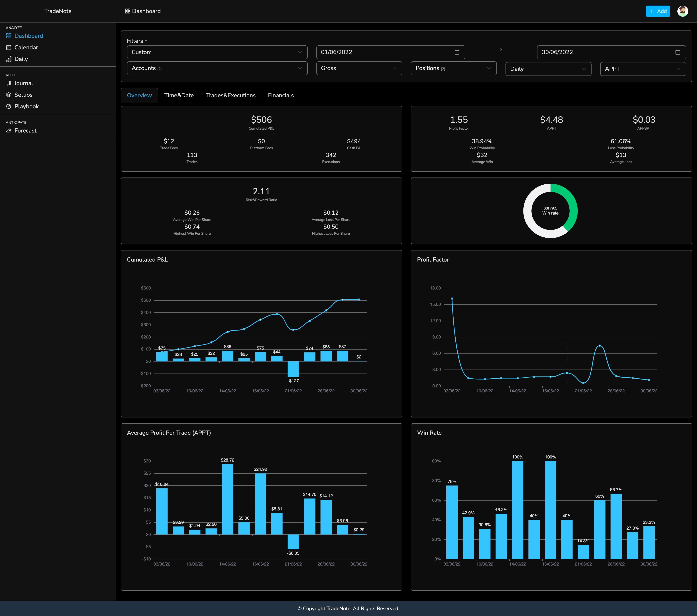Collapse the Filters section chevron

point(146,41)
